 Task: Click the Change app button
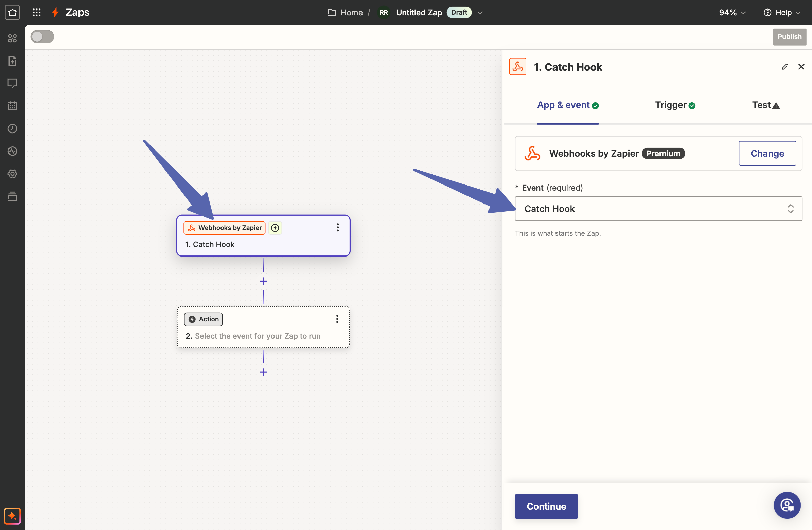point(767,153)
